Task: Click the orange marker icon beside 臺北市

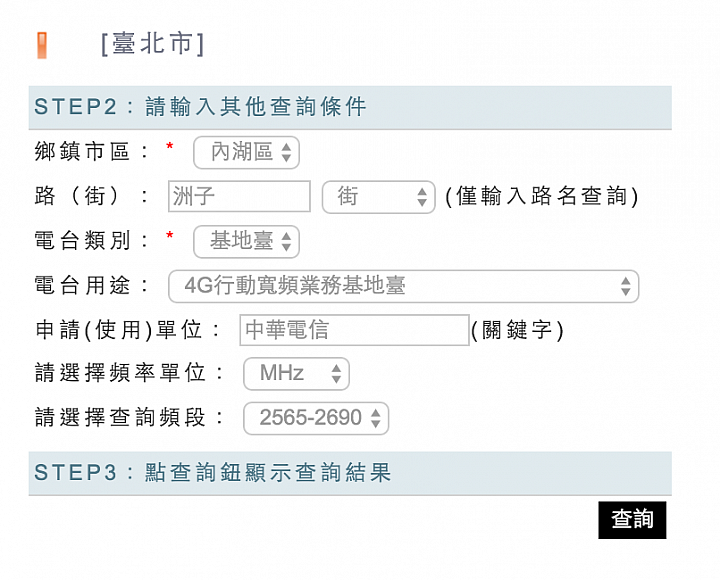Action: click(42, 45)
